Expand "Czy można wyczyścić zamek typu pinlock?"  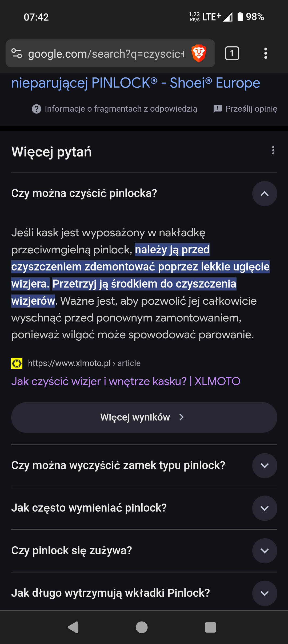265,466
